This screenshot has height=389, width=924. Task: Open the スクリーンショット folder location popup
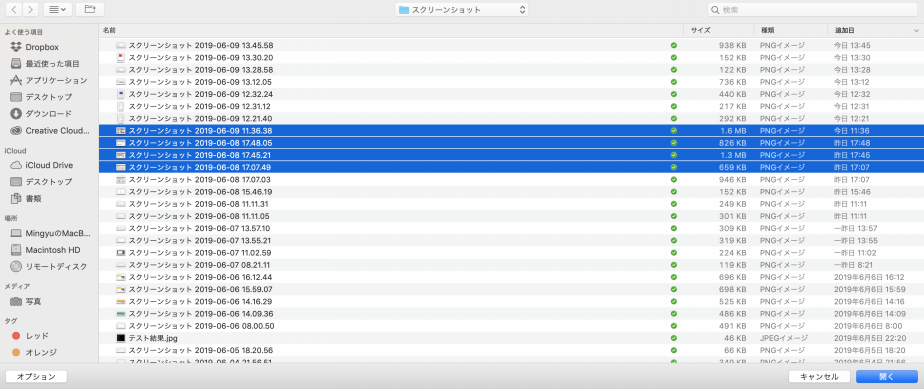pos(461,9)
